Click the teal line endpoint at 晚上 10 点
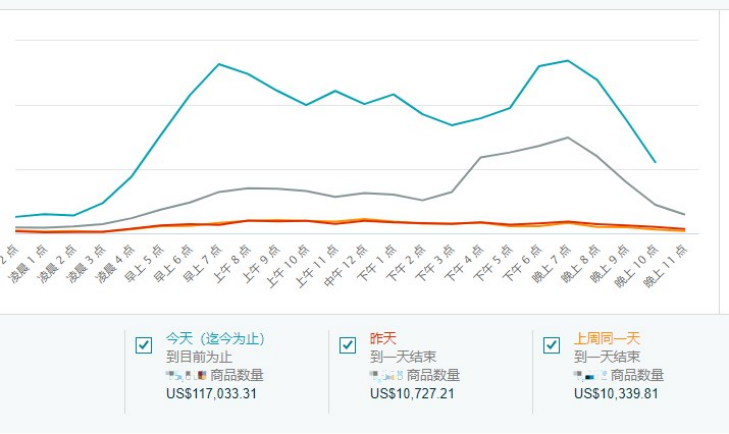The image size is (729, 434). pyautogui.click(x=655, y=162)
